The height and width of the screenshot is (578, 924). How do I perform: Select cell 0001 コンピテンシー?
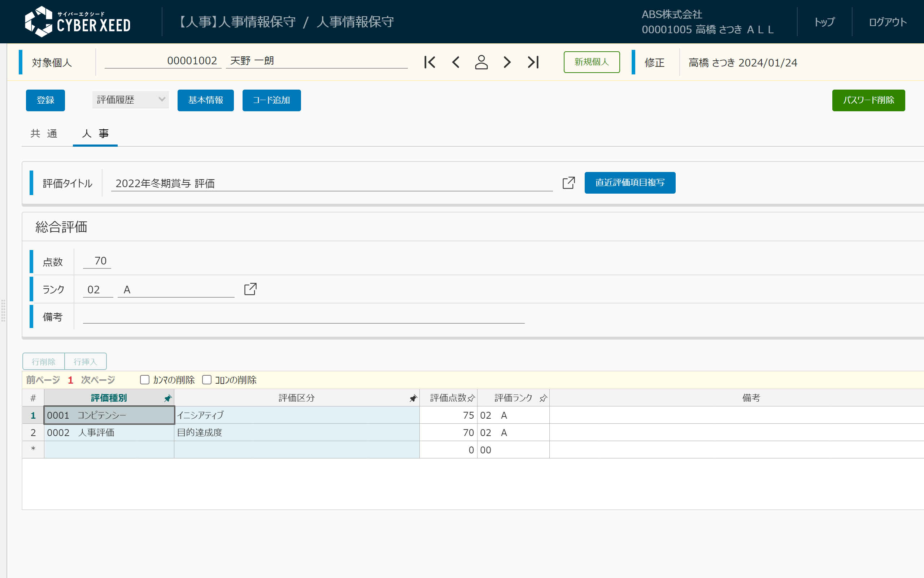(109, 415)
